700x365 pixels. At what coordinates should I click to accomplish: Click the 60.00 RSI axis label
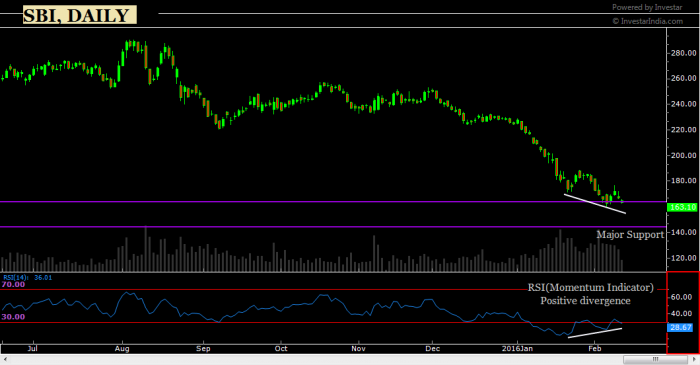point(681,297)
